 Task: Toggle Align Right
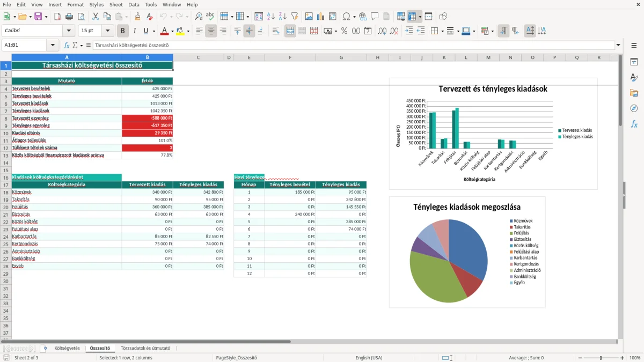(x=223, y=31)
